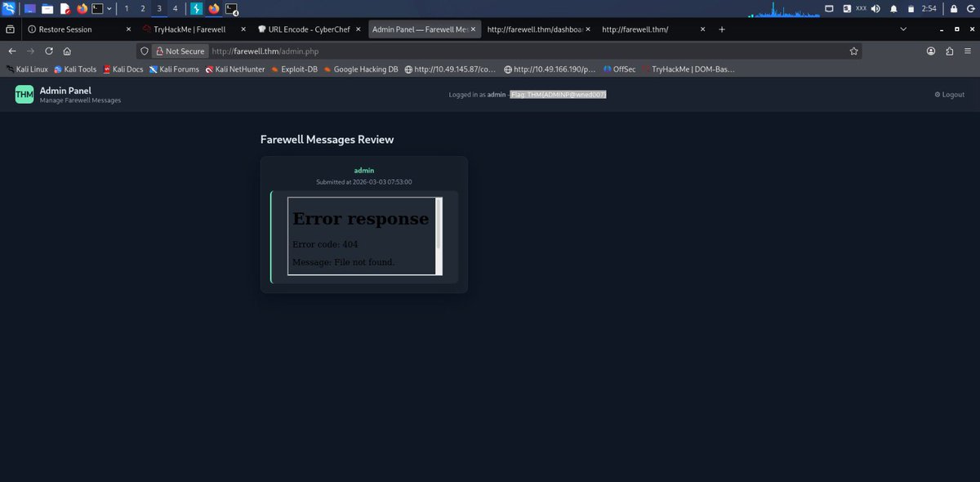This screenshot has width=980, height=482.
Task: Bookmark this page with star icon
Action: tap(854, 51)
